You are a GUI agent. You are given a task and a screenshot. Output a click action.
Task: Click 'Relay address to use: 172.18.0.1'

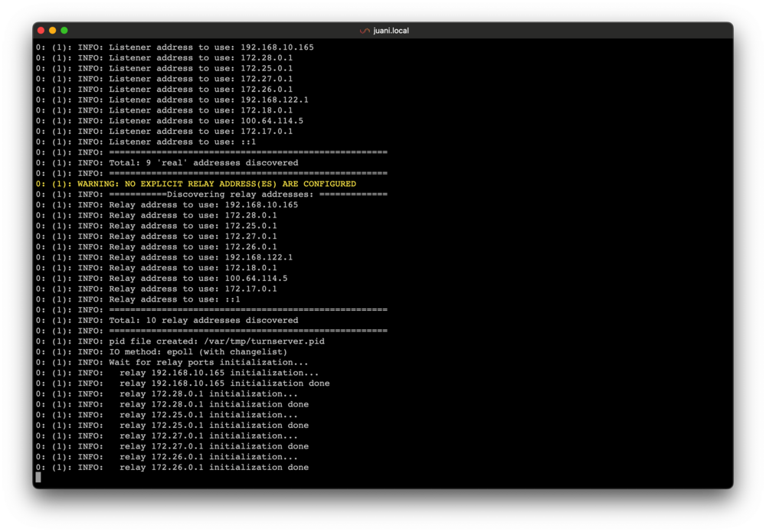193,268
